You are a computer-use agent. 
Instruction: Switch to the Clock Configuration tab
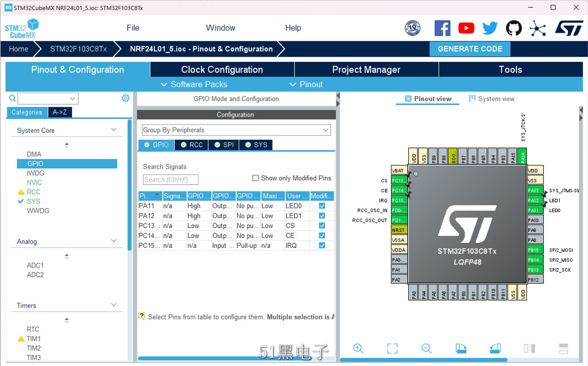pyautogui.click(x=222, y=70)
